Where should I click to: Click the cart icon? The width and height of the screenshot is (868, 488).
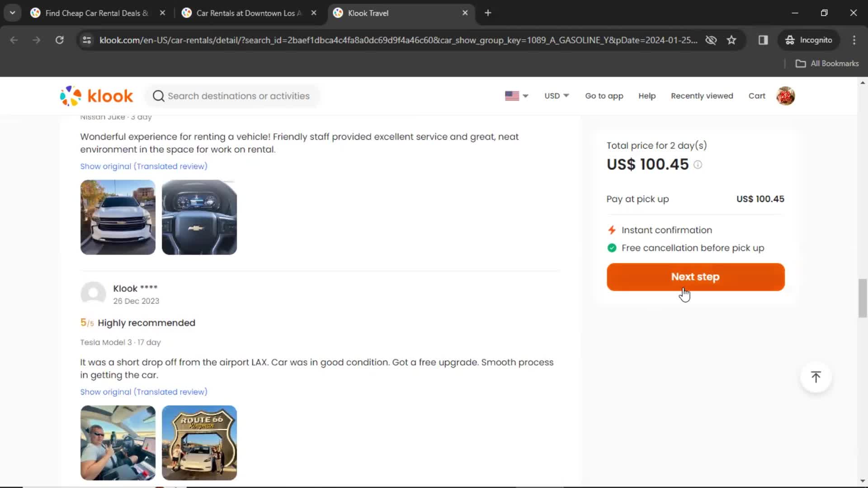tap(757, 96)
